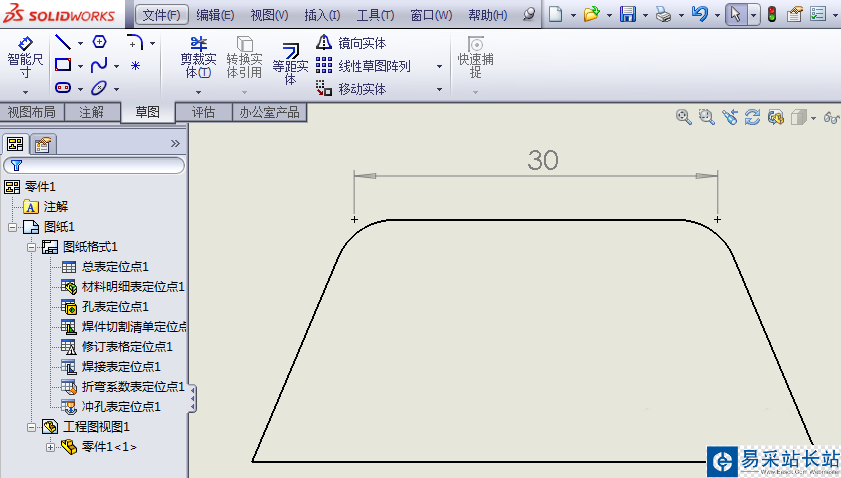Select the Ellipse sketch tool
Image resolution: width=841 pixels, height=478 pixels.
pyautogui.click(x=99, y=87)
